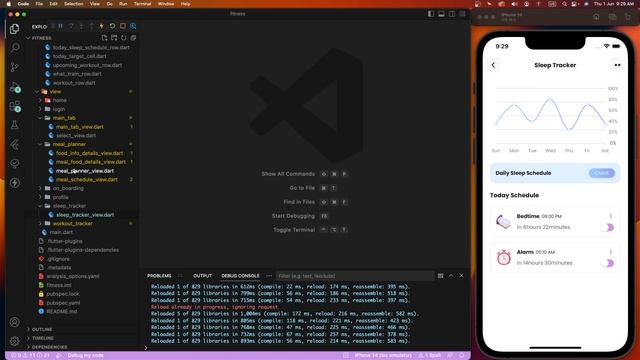Screen dimensions: 640x360
Task: Refresh the FITNESS explorer
Action: coord(124,38)
